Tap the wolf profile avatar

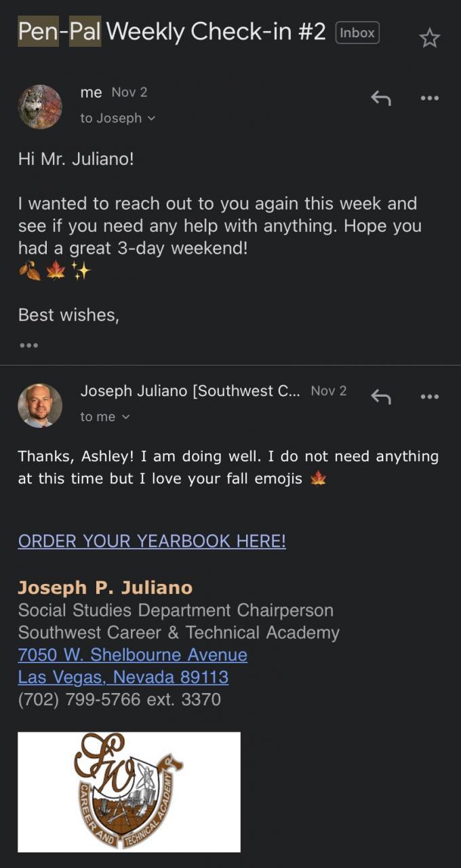click(x=40, y=106)
